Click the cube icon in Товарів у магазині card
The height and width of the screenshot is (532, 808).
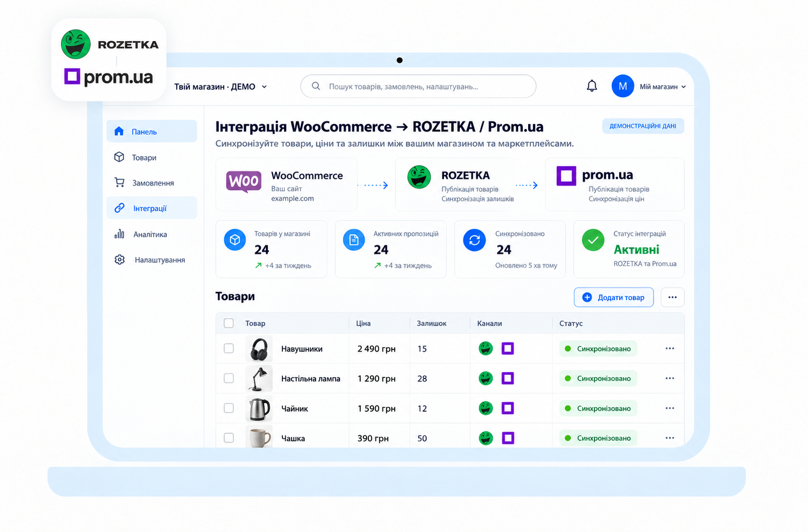click(x=235, y=240)
